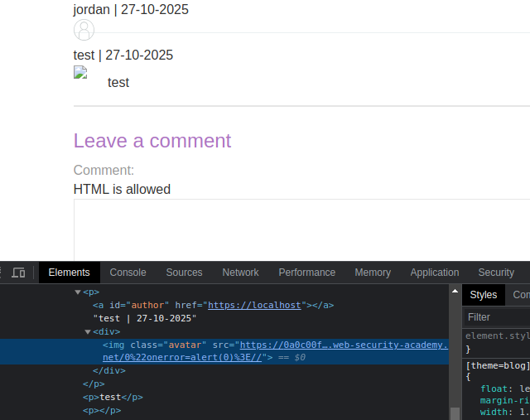Open the Sources tab
530x420 pixels.
(x=184, y=273)
